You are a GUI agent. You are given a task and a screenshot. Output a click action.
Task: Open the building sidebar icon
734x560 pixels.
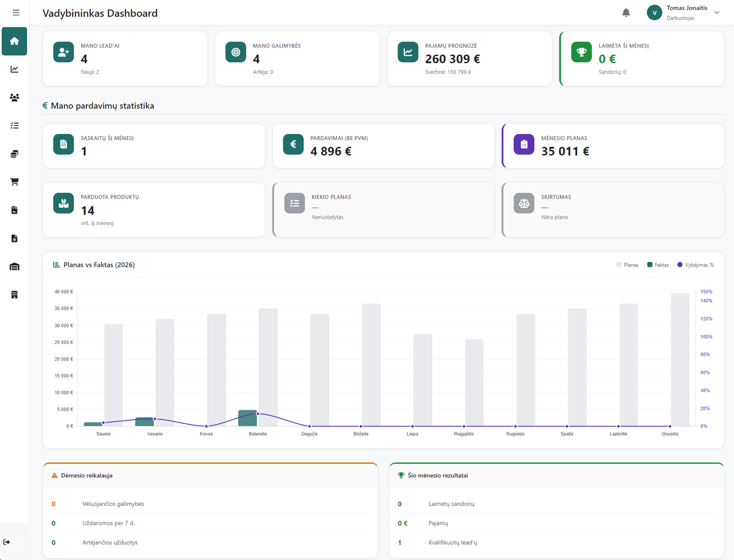coord(14,295)
